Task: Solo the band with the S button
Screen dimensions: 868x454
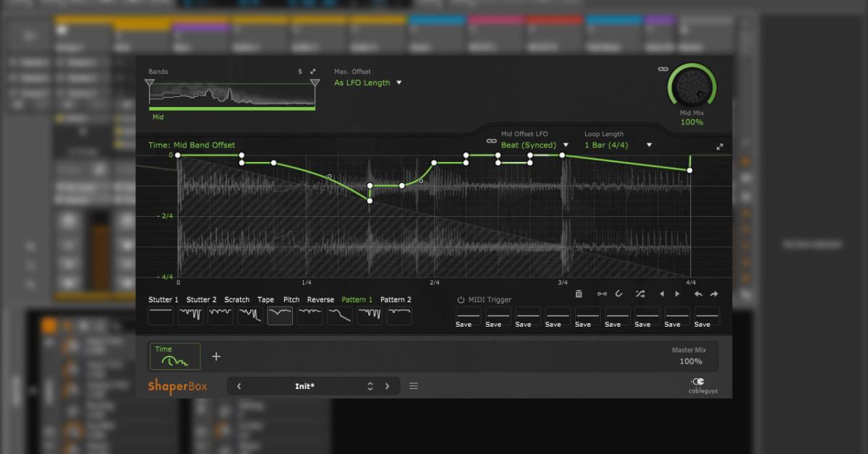Action: pyautogui.click(x=300, y=72)
